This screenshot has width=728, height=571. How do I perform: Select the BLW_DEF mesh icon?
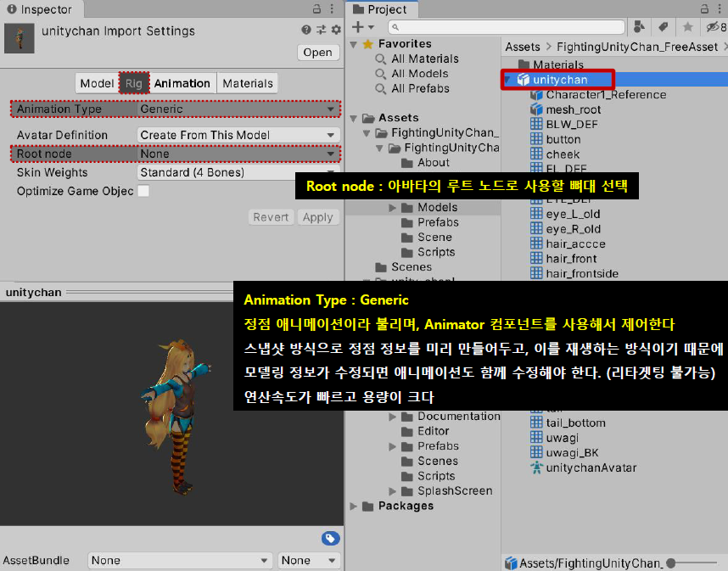pyautogui.click(x=536, y=124)
